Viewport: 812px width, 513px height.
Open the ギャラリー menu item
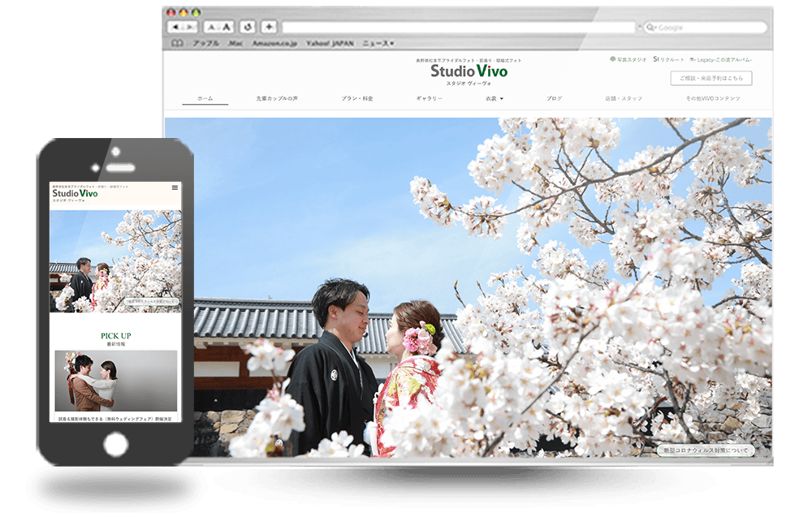click(x=430, y=98)
